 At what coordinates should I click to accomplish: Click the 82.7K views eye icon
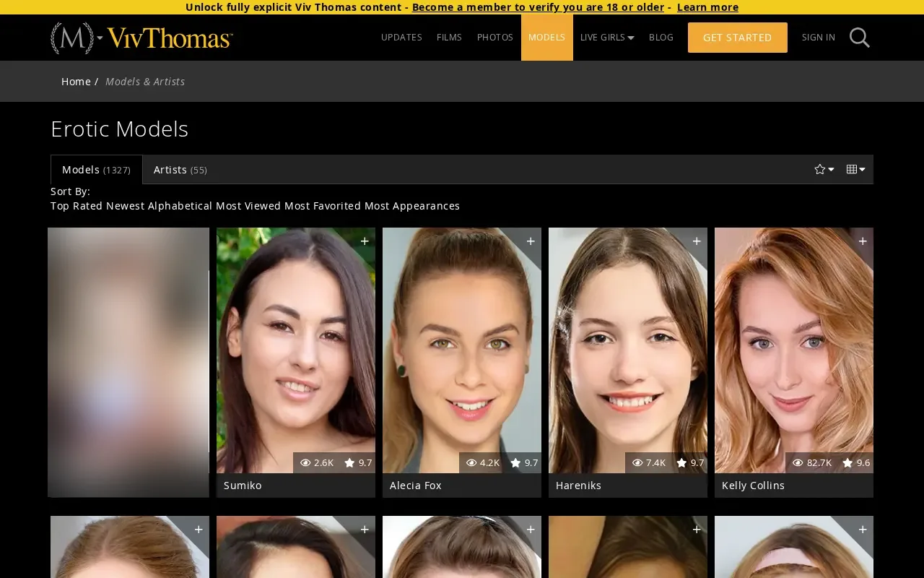click(x=798, y=463)
